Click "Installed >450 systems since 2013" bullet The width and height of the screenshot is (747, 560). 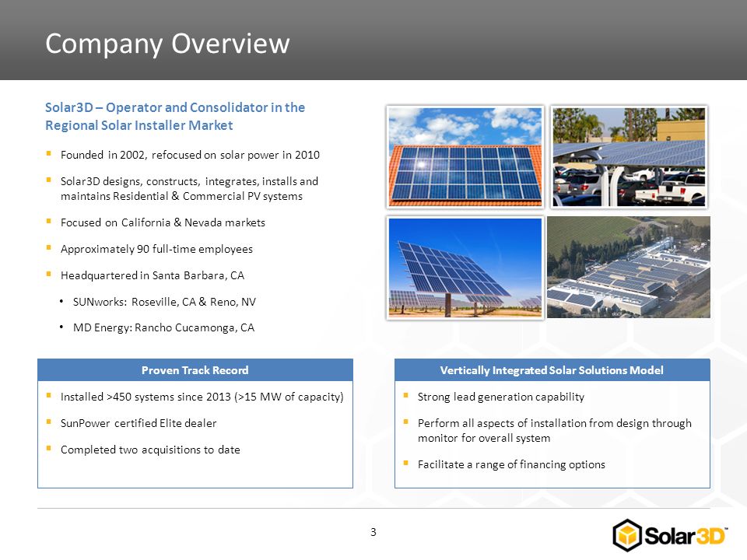202,397
